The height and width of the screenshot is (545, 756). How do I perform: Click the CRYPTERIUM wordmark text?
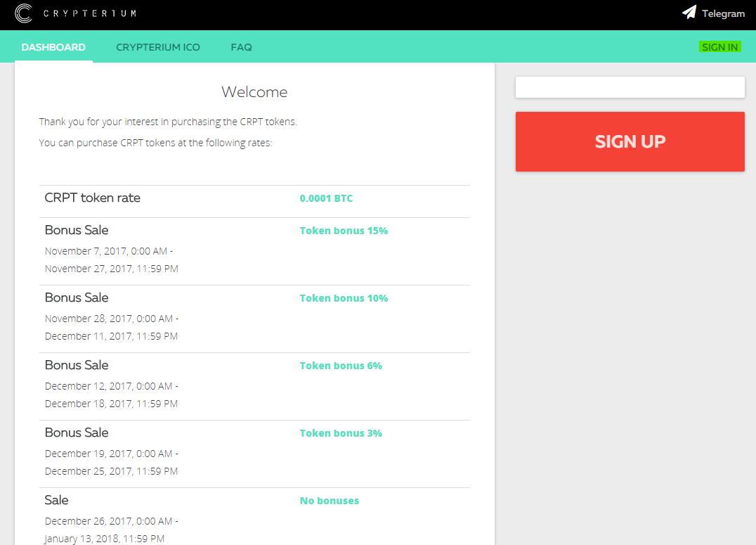click(90, 13)
